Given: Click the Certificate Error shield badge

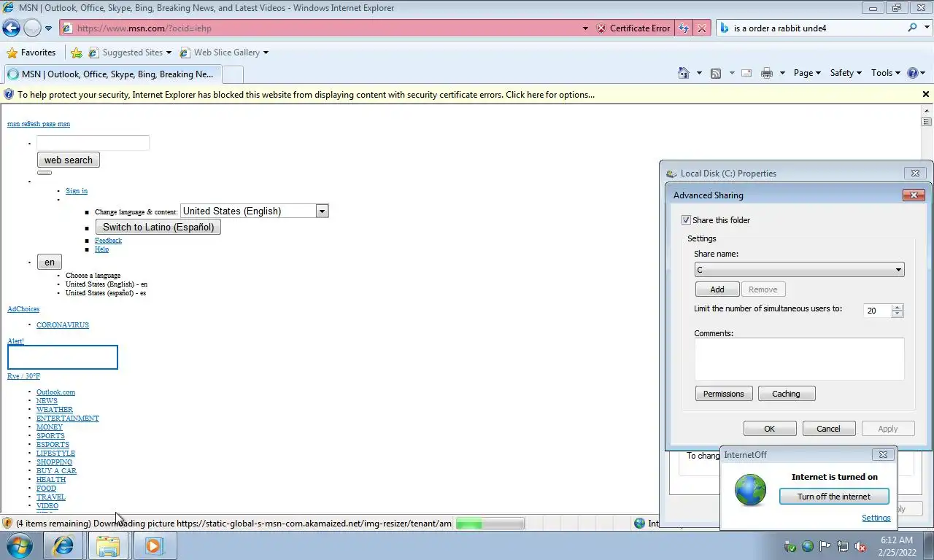Looking at the screenshot, I should 633,28.
